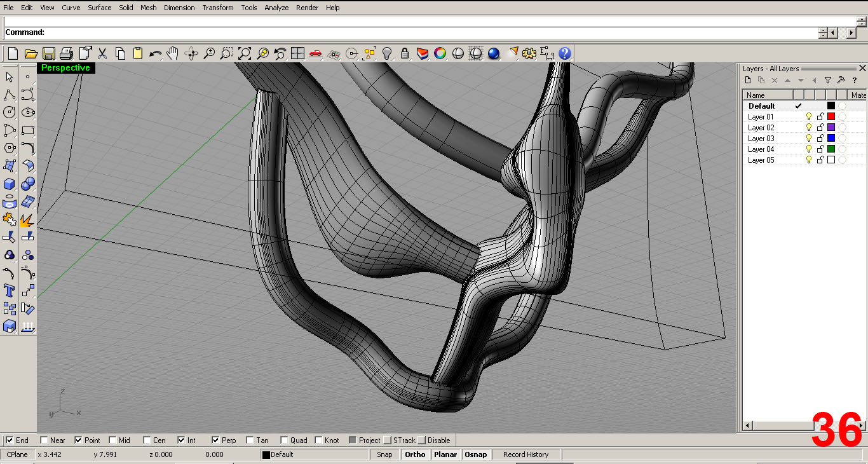
Task: Click the blue sphere Render icon
Action: tap(494, 53)
